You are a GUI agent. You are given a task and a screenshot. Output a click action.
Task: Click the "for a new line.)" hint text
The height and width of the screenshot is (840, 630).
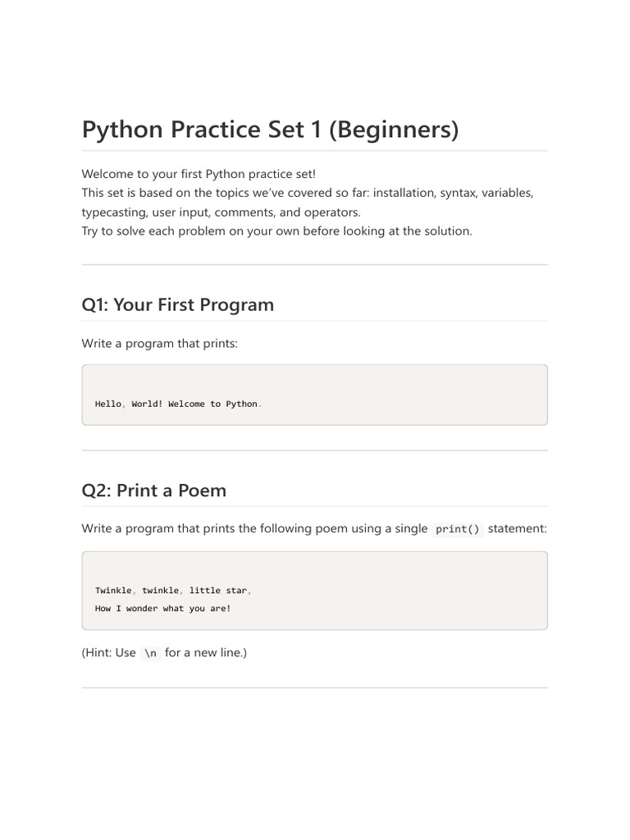[x=205, y=652]
